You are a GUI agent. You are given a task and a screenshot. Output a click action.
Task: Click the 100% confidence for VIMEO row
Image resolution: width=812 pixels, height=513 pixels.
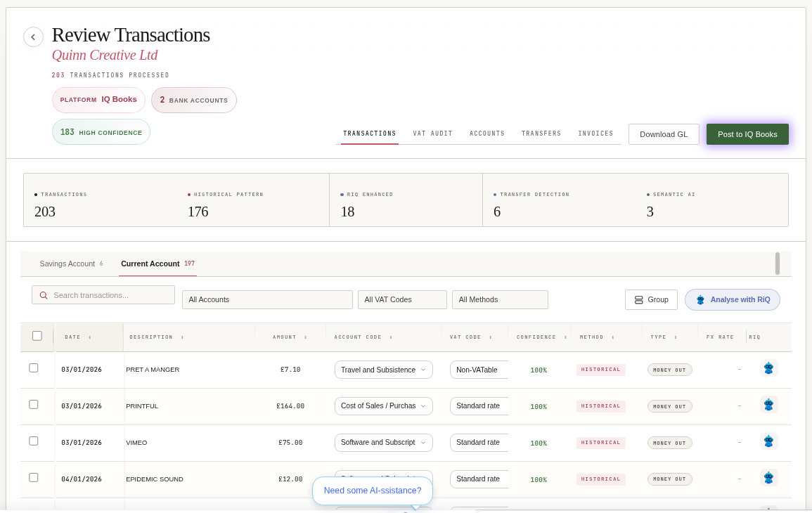539,443
